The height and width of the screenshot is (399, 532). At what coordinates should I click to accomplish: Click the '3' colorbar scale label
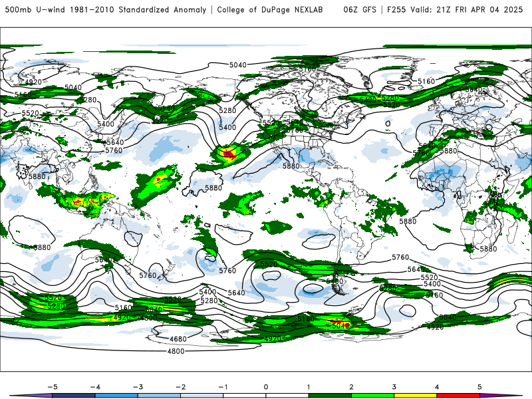click(394, 387)
